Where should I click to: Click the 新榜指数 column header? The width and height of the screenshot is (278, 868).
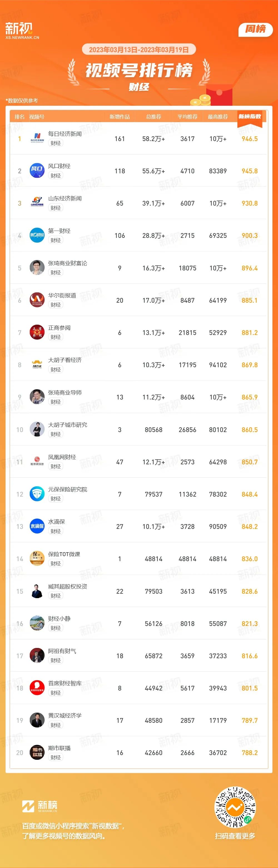click(x=250, y=117)
